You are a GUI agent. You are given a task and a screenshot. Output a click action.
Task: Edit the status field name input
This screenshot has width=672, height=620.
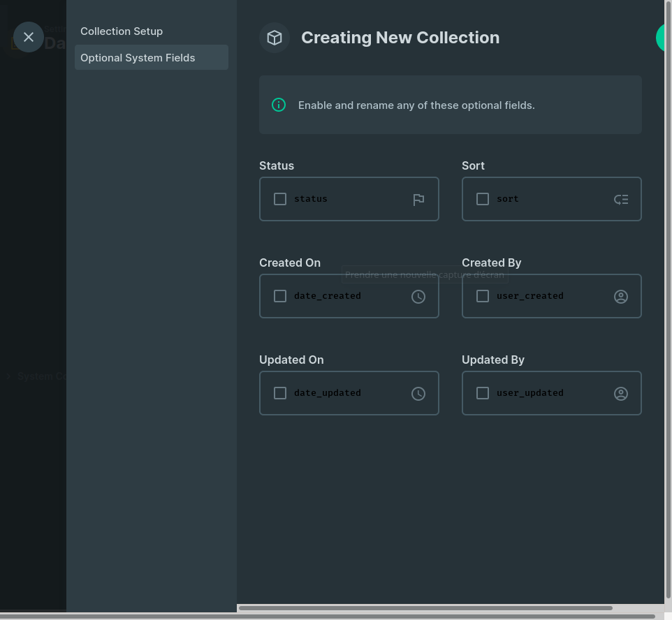tap(349, 199)
